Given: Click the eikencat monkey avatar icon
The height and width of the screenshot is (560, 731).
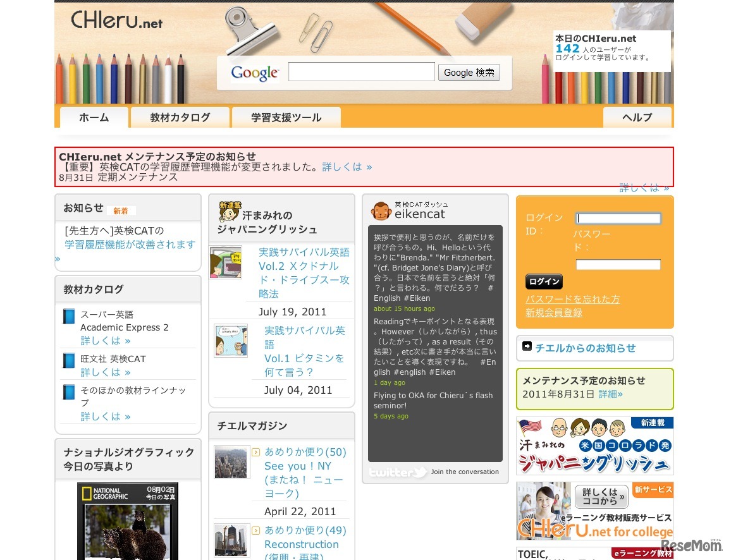Looking at the screenshot, I should tap(381, 210).
